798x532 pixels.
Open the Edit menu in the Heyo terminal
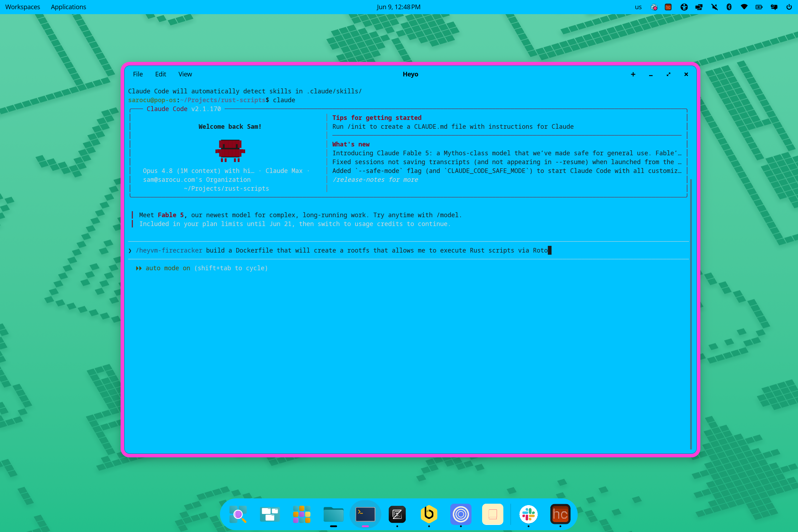pos(161,74)
